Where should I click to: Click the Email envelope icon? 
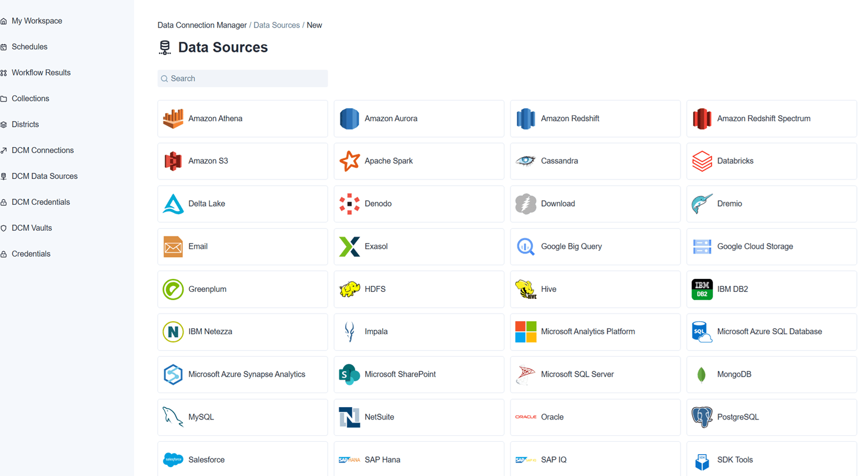pos(173,247)
